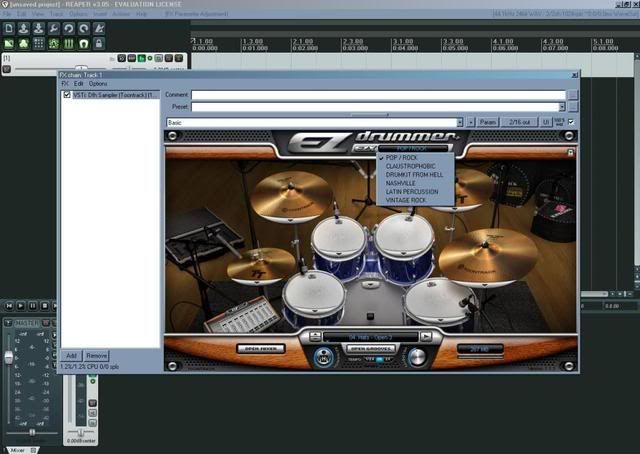Toggle the metronome icon in toolbar

tap(99, 28)
